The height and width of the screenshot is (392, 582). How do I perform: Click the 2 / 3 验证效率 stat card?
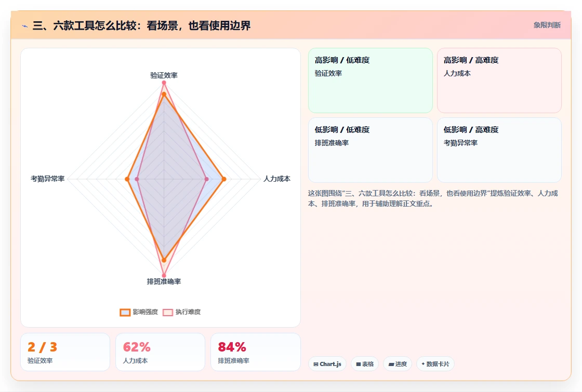tap(65, 352)
